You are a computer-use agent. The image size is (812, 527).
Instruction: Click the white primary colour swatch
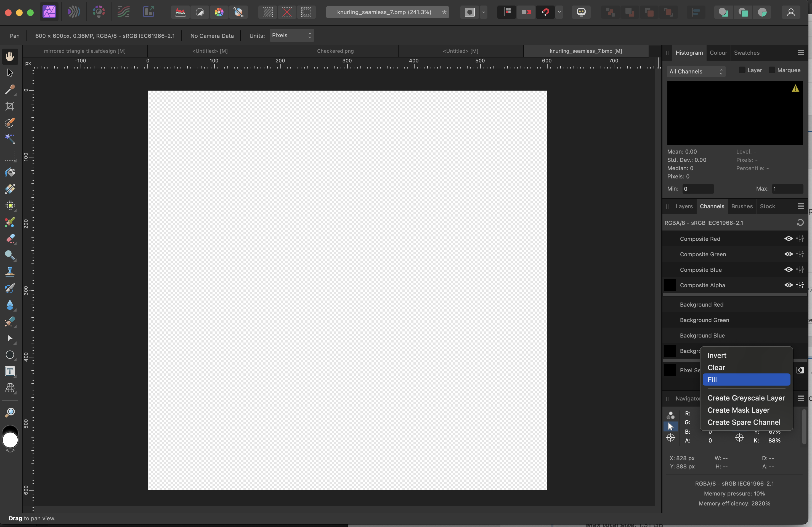coord(10,440)
